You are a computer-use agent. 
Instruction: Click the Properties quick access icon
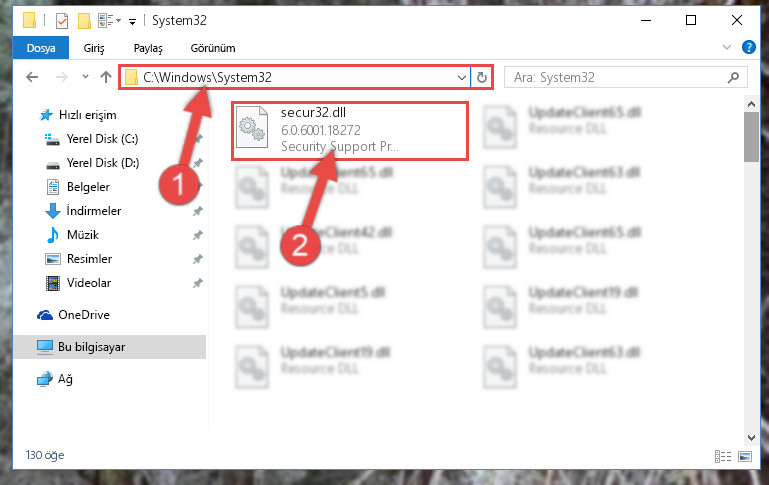(62, 21)
